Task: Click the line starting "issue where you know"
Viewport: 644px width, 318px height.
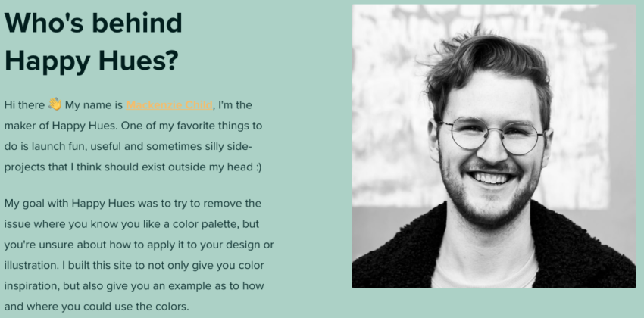Action: (133, 224)
